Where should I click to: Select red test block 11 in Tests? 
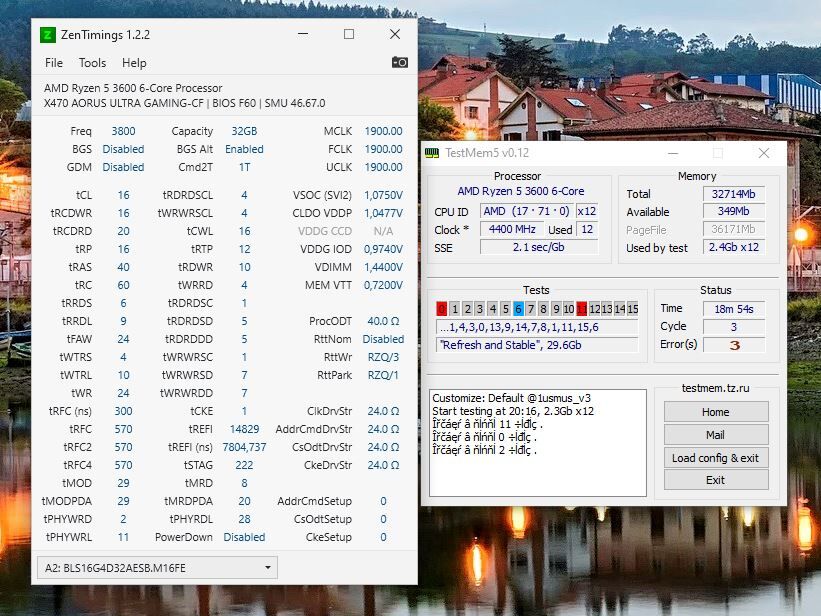click(x=582, y=309)
